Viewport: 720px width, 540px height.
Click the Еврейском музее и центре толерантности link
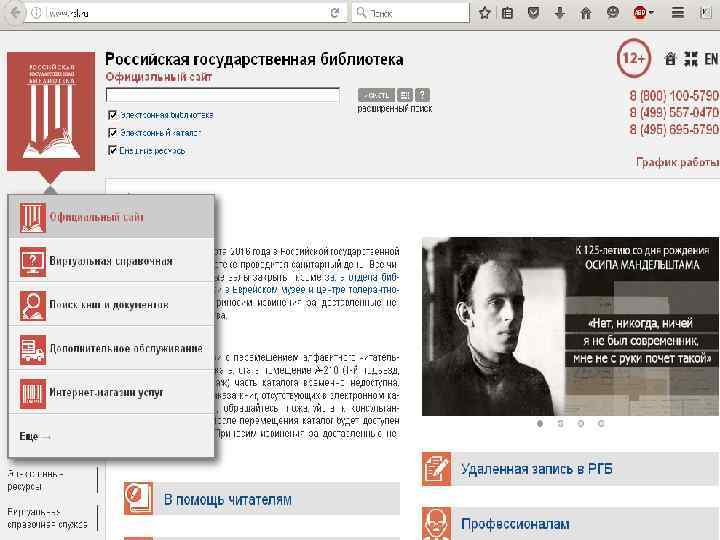tap(312, 290)
